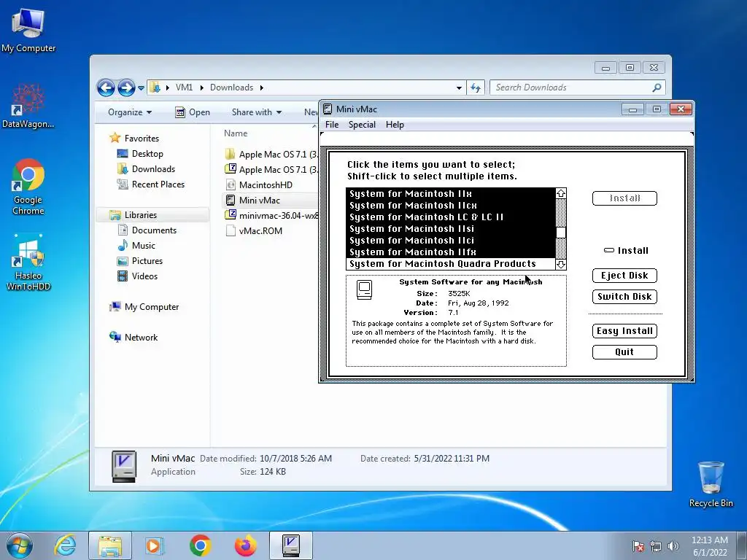This screenshot has width=747, height=560.
Task: Select System for Macintosh IIci
Action: coord(451,241)
